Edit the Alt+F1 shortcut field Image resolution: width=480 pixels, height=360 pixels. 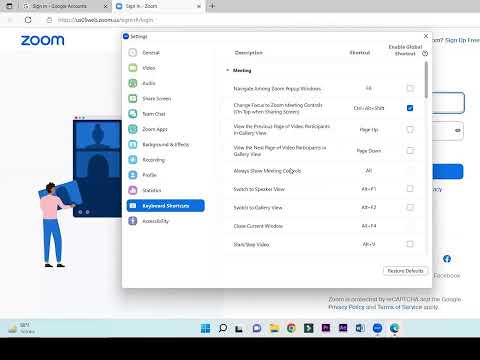point(369,189)
